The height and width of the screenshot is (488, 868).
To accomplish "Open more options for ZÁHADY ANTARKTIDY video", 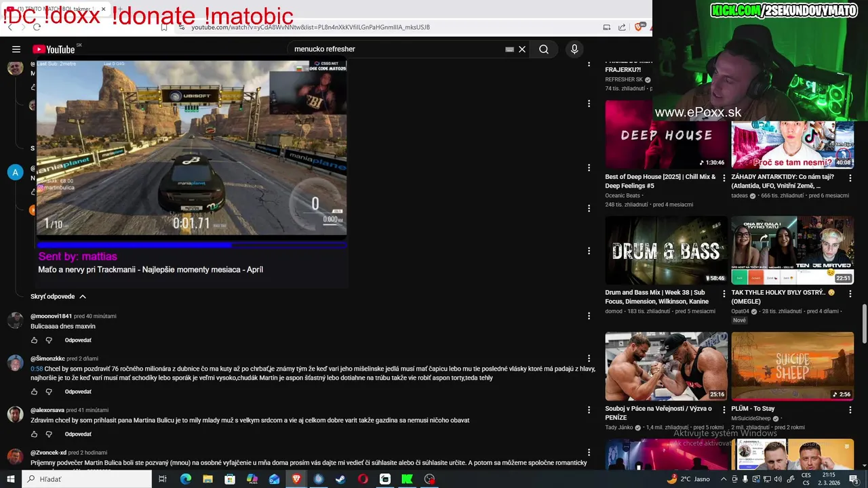I will click(850, 178).
